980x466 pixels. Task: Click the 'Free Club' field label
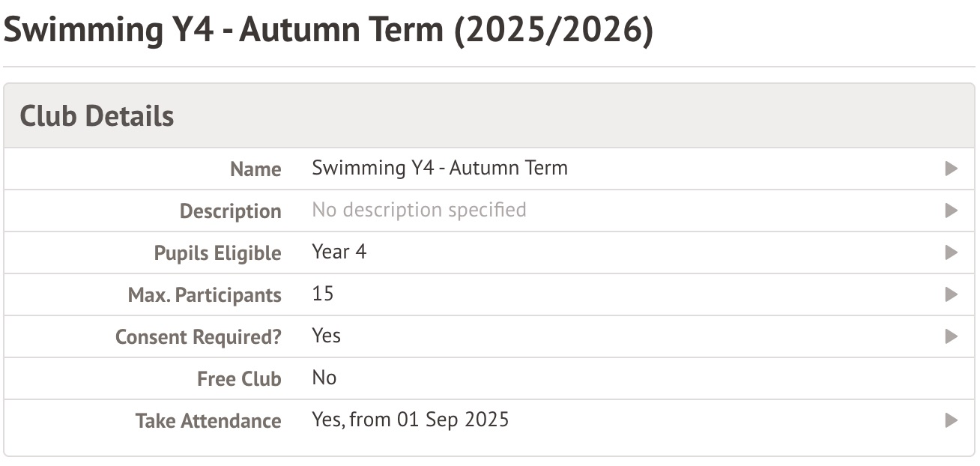tap(238, 379)
